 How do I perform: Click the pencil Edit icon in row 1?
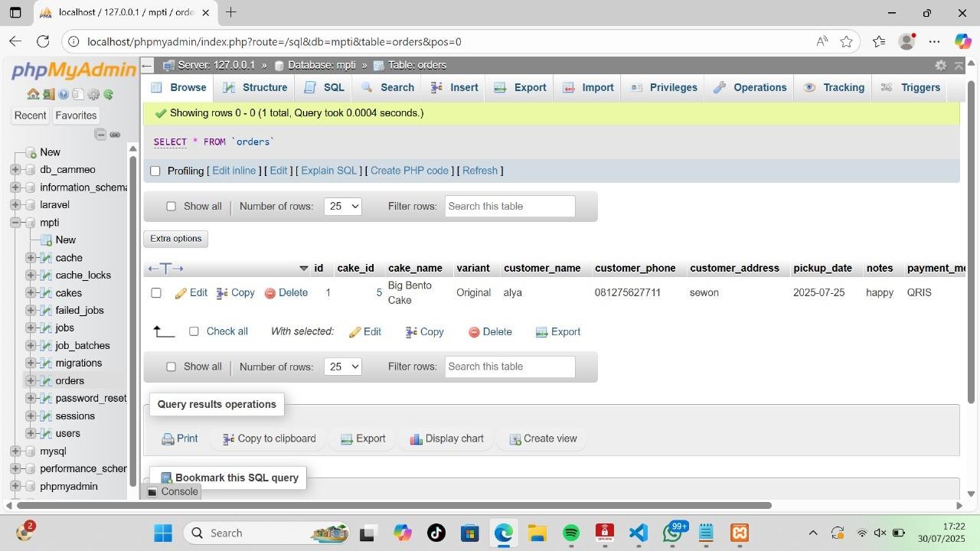pyautogui.click(x=181, y=293)
